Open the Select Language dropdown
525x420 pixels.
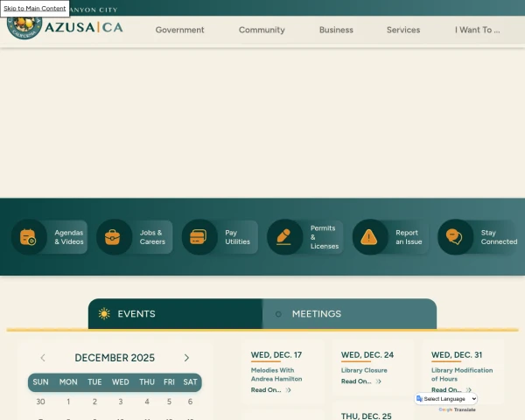coord(446,399)
